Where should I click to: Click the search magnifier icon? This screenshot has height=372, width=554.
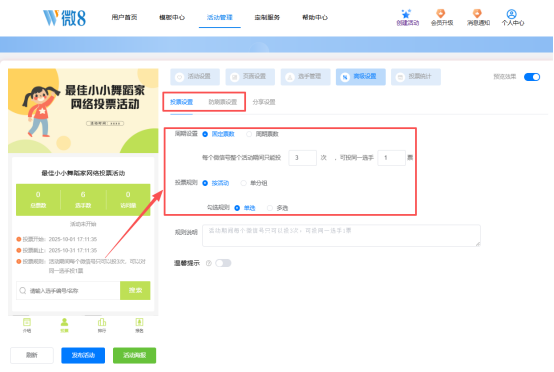tap(23, 290)
